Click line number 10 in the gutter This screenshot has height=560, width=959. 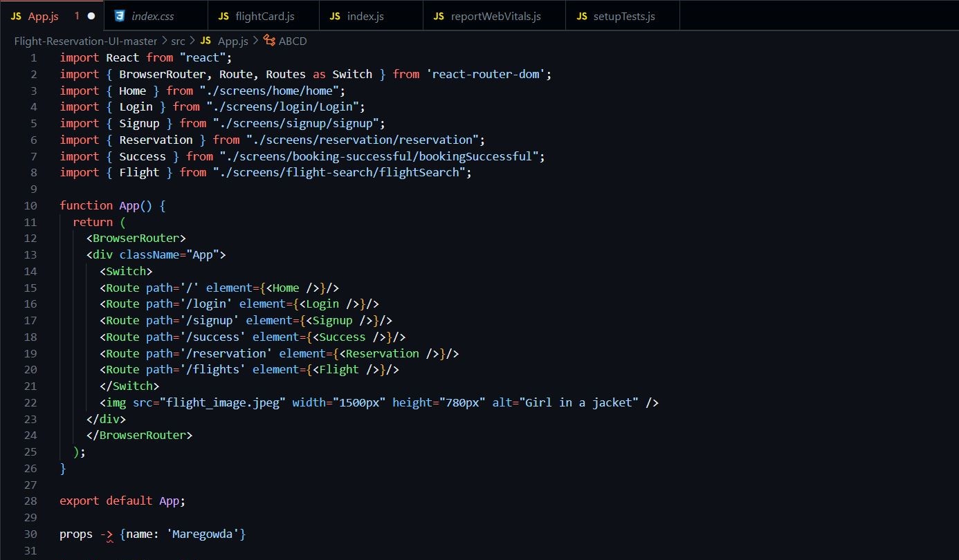coord(30,205)
